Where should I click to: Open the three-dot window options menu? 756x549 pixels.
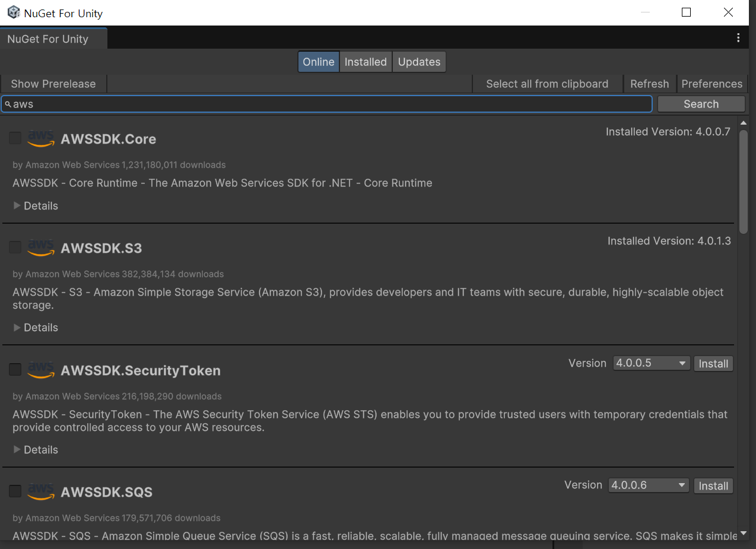click(738, 38)
